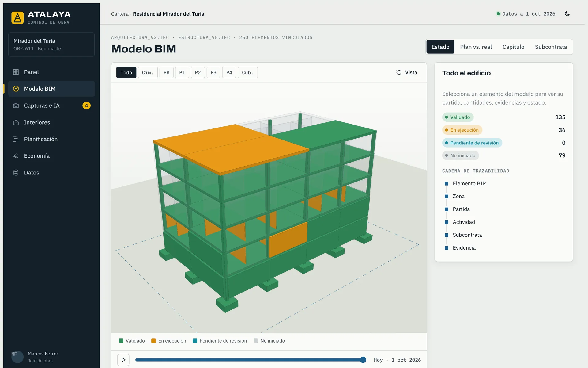This screenshot has width=588, height=368.
Task: Click the grey No iniciado legend swatch
Action: [x=256, y=341]
